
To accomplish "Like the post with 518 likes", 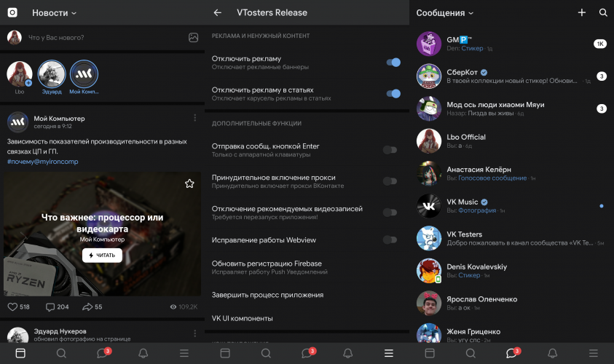I will [18, 307].
